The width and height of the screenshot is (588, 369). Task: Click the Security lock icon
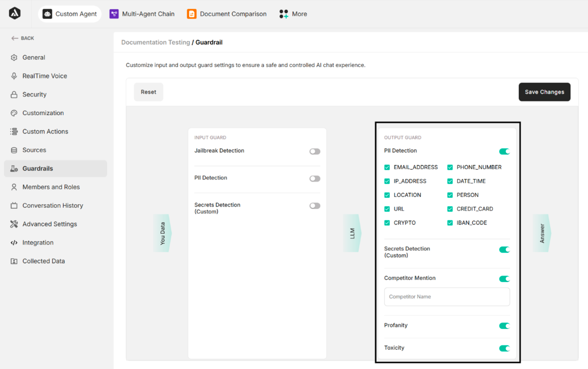[14, 95]
